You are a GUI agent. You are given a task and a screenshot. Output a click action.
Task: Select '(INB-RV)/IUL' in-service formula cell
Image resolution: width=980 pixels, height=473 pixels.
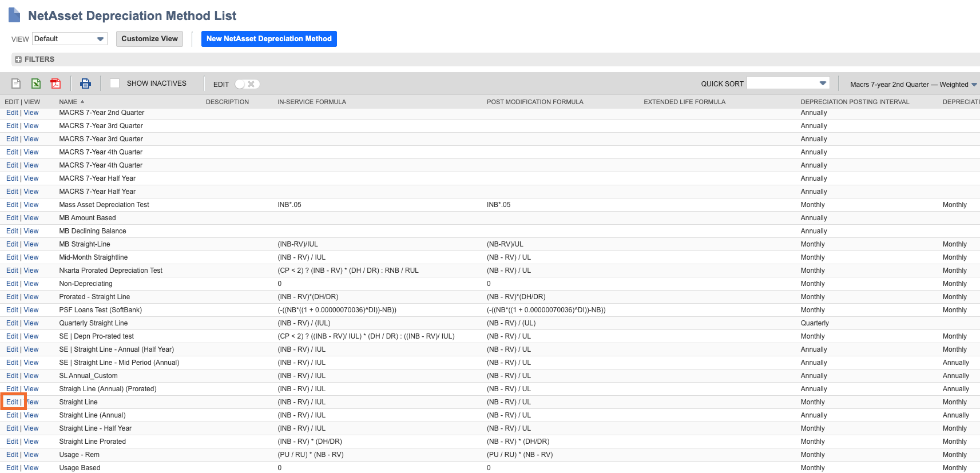tap(297, 244)
